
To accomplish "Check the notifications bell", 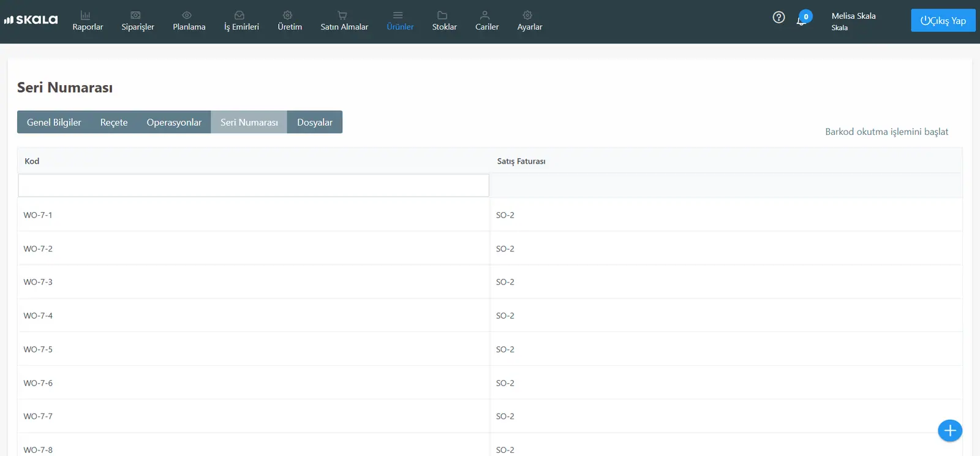I will point(802,20).
